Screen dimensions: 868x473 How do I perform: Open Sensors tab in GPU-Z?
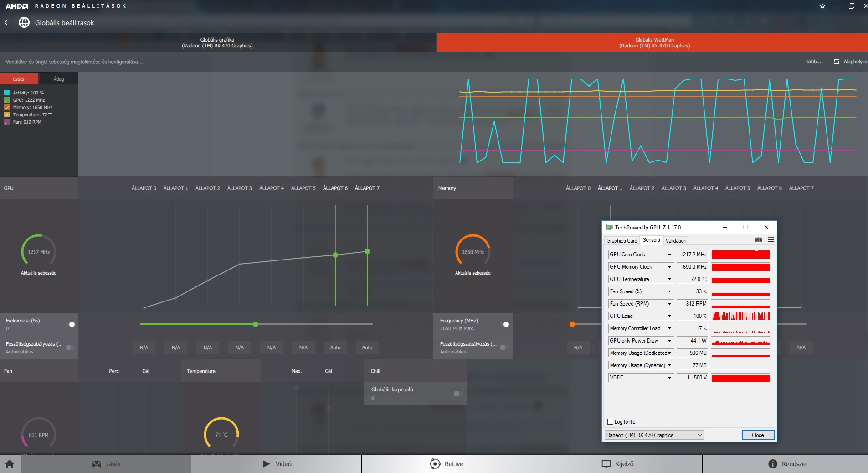point(651,240)
